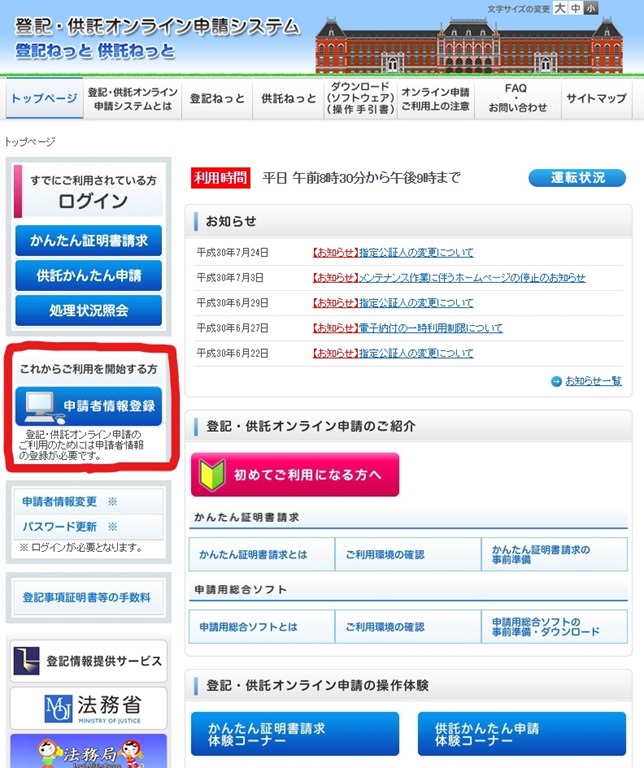This screenshot has height=768, width=644.
Task: Click the 運転状況 button
Action: (x=577, y=178)
